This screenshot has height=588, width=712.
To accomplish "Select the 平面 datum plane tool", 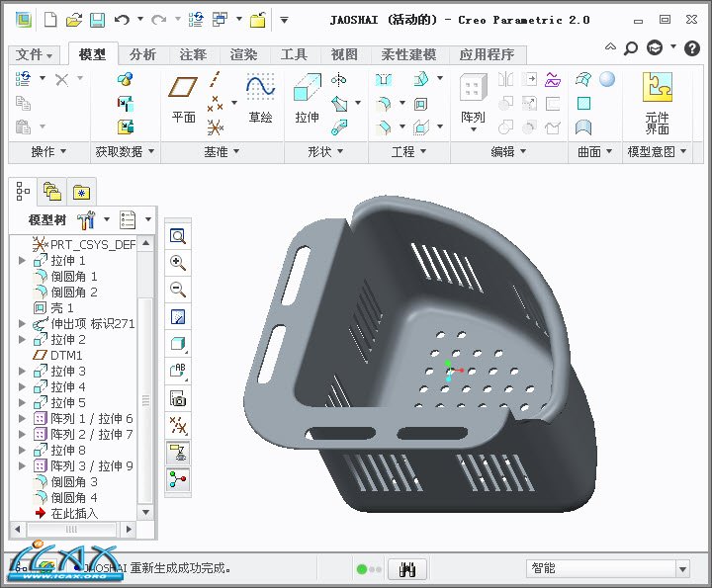I will pos(183,100).
